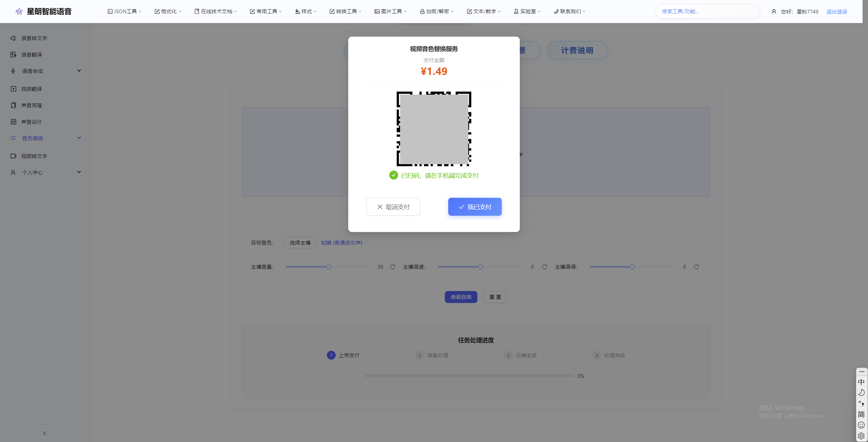Click the 知媛 (普通话女声) voice link
The height and width of the screenshot is (442, 868).
[x=341, y=243]
